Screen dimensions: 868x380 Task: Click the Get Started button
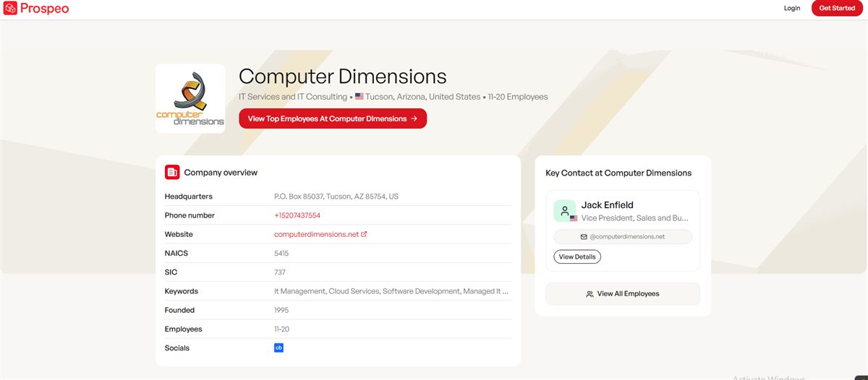click(x=837, y=8)
